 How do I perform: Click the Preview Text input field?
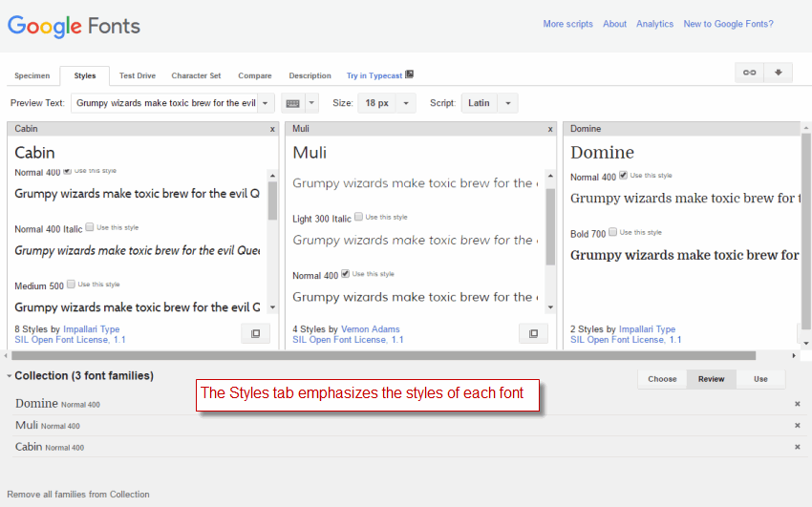point(165,103)
